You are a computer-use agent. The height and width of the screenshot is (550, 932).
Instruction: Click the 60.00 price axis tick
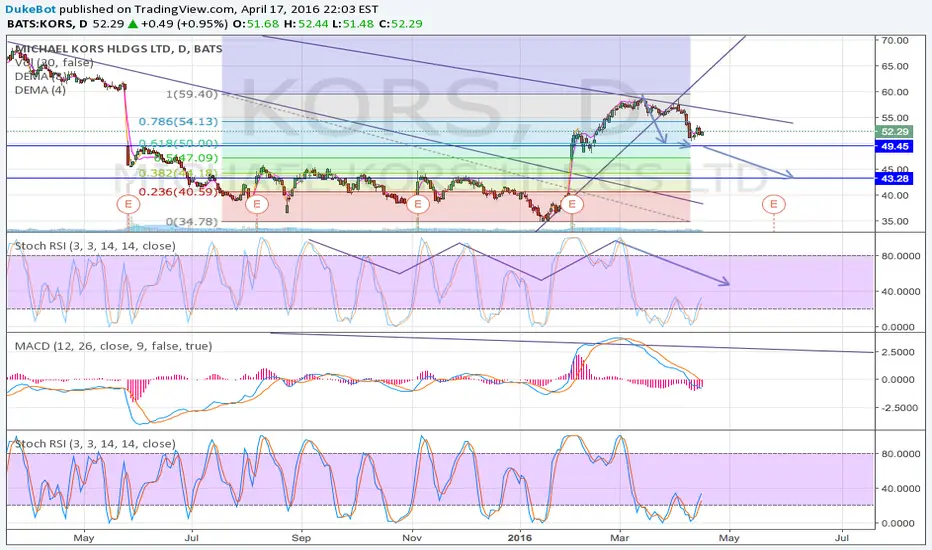[x=895, y=92]
